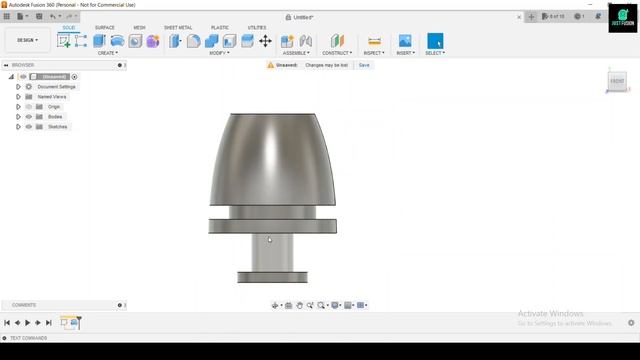Open a new design tab with plus

pos(531,17)
